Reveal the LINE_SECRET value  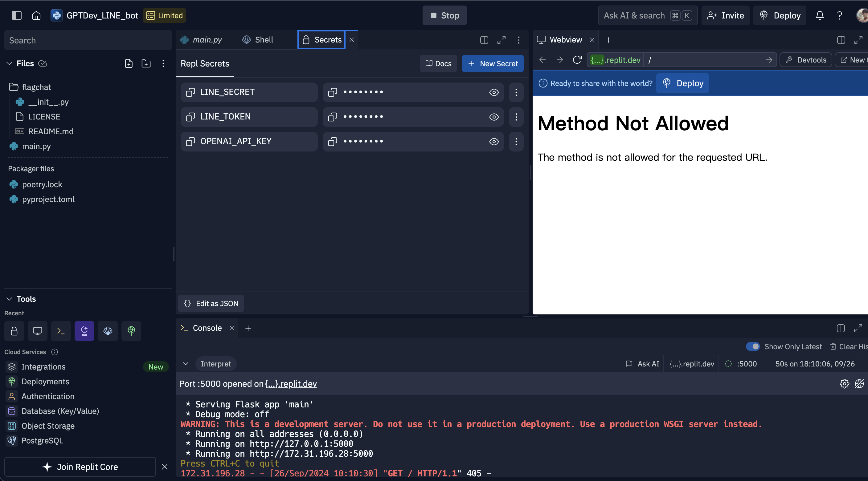tap(493, 92)
